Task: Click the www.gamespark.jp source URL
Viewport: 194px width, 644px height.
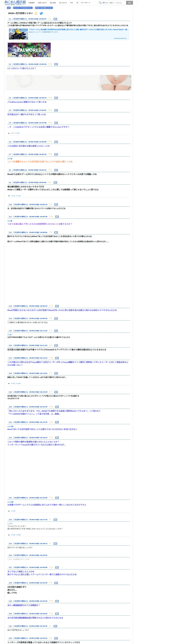Action: coord(120,38)
